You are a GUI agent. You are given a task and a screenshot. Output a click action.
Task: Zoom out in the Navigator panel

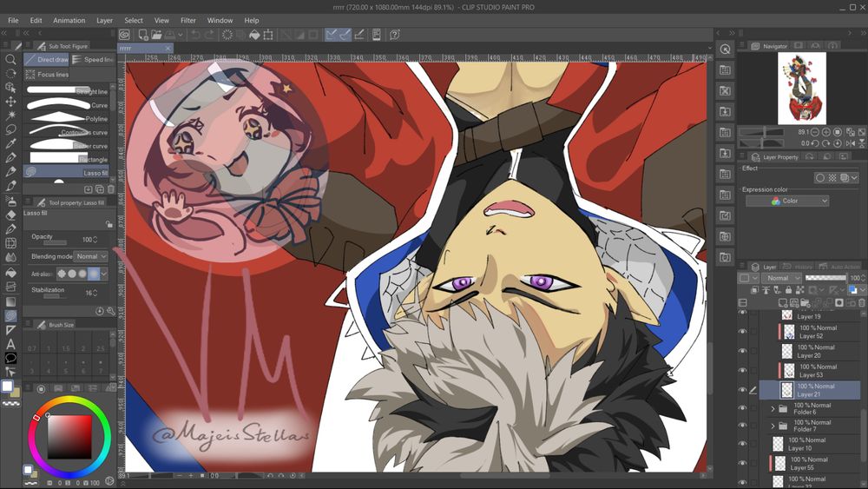pos(815,132)
